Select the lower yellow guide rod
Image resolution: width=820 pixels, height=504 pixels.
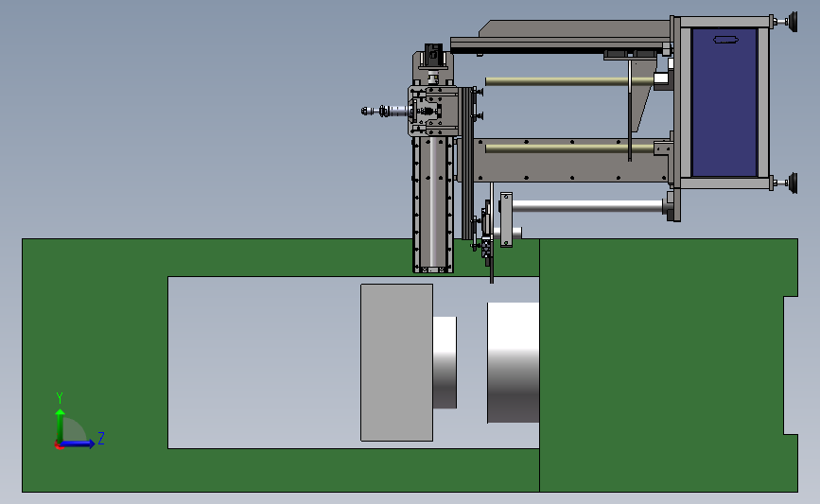(x=569, y=148)
